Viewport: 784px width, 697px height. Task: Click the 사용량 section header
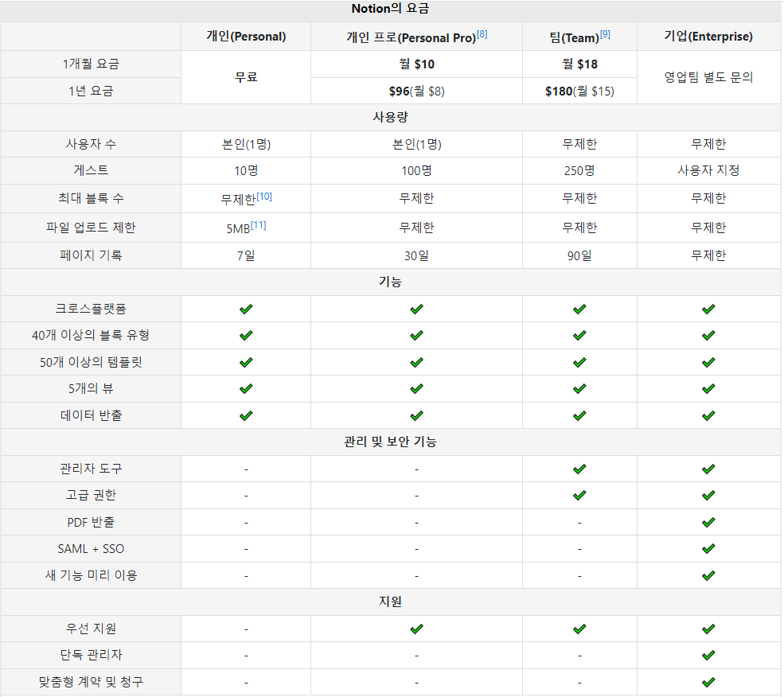click(391, 117)
